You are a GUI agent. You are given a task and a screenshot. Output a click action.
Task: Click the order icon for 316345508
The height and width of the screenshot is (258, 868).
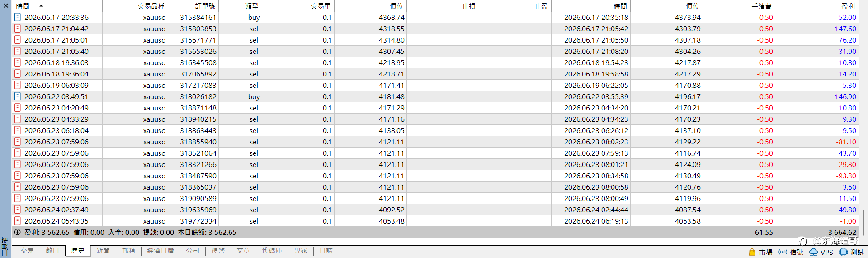pyautogui.click(x=17, y=62)
